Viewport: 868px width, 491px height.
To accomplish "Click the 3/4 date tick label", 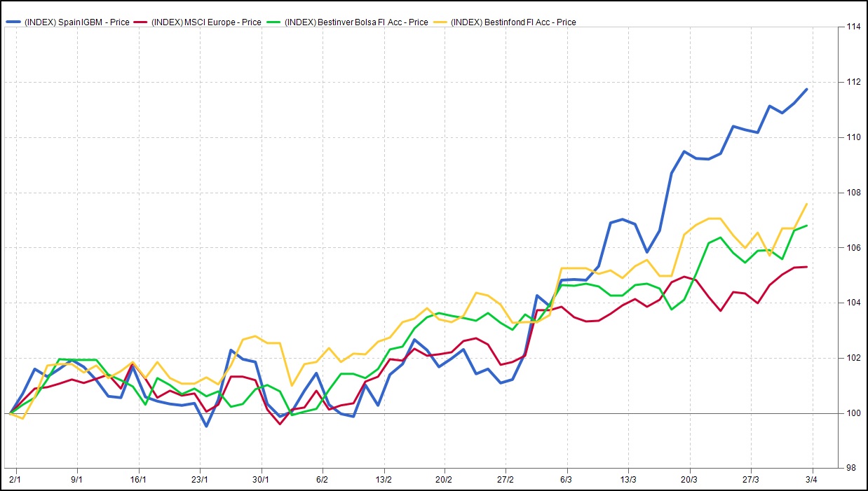I will (813, 480).
